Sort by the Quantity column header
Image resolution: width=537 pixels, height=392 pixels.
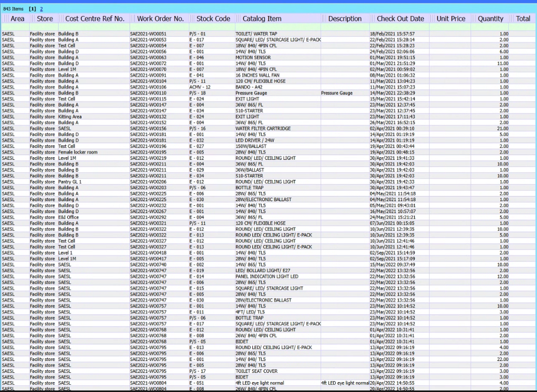click(491, 19)
